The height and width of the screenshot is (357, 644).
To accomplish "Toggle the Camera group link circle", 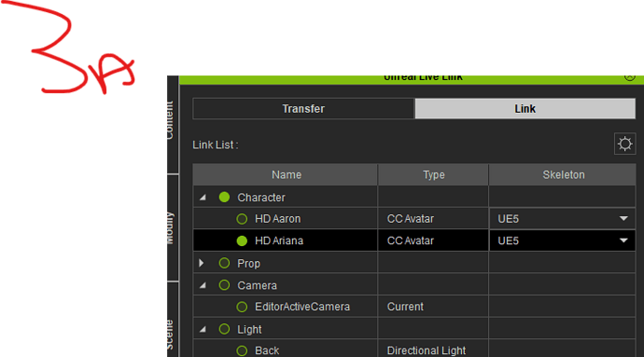I will 224,285.
